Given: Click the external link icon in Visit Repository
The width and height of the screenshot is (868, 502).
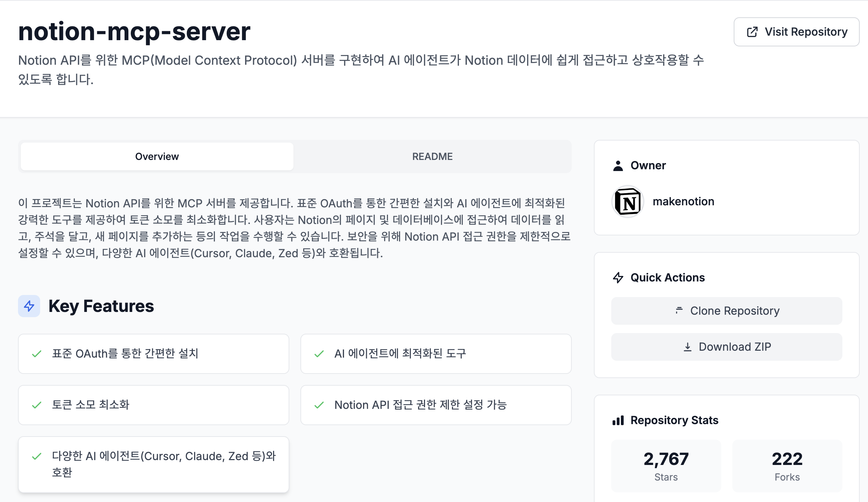Looking at the screenshot, I should [x=752, y=32].
